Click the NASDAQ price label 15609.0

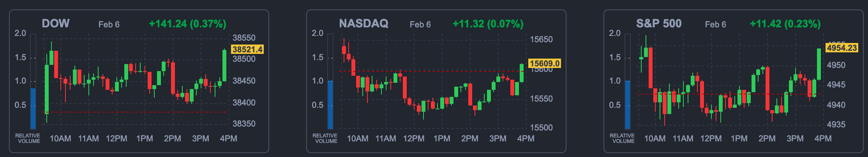545,63
